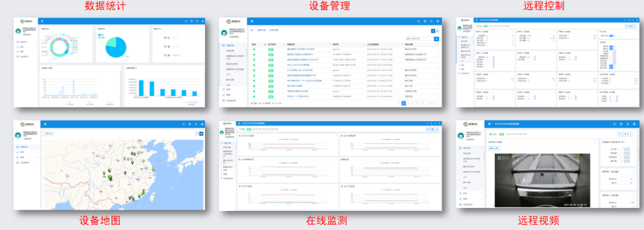Click the stop button above the video feed
This screenshot has height=230, width=644.
coord(494,149)
